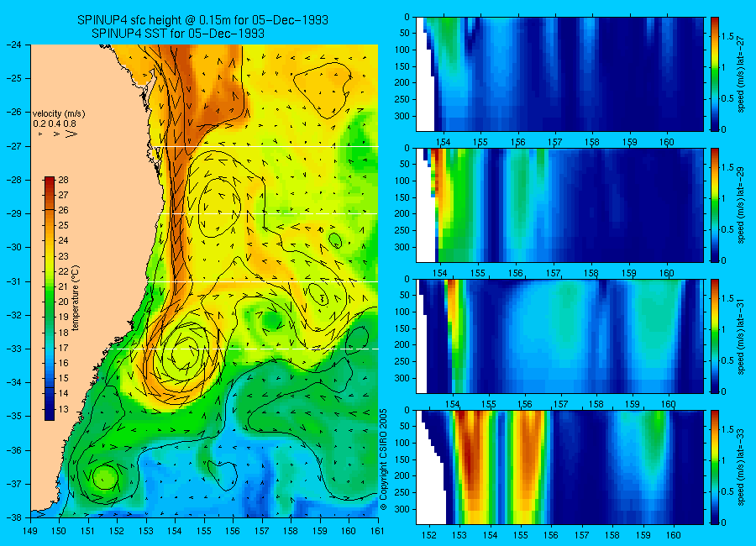This screenshot has height=546, width=756.
Task: Click the '20' tick on temperature color bar
Action: point(63,302)
